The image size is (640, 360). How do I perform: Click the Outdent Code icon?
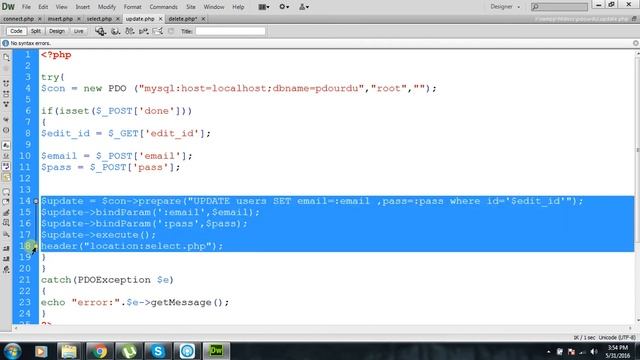coord(6,259)
